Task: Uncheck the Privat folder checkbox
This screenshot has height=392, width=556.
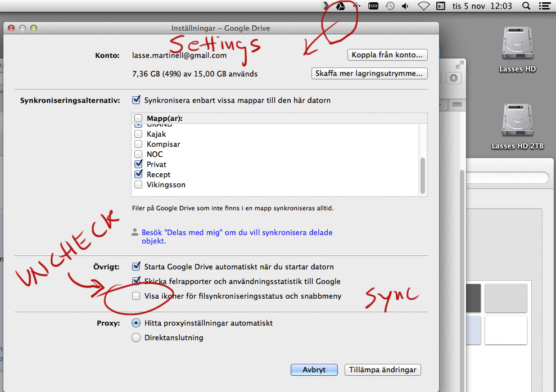Action: point(139,164)
